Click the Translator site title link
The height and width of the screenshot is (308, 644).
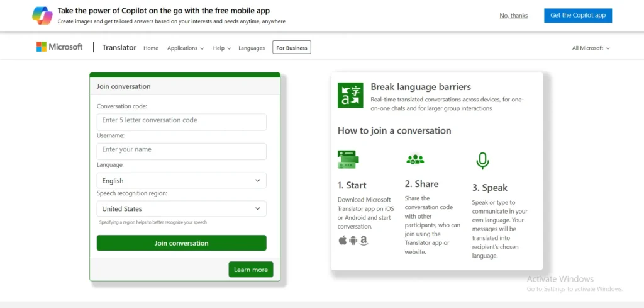pyautogui.click(x=119, y=48)
